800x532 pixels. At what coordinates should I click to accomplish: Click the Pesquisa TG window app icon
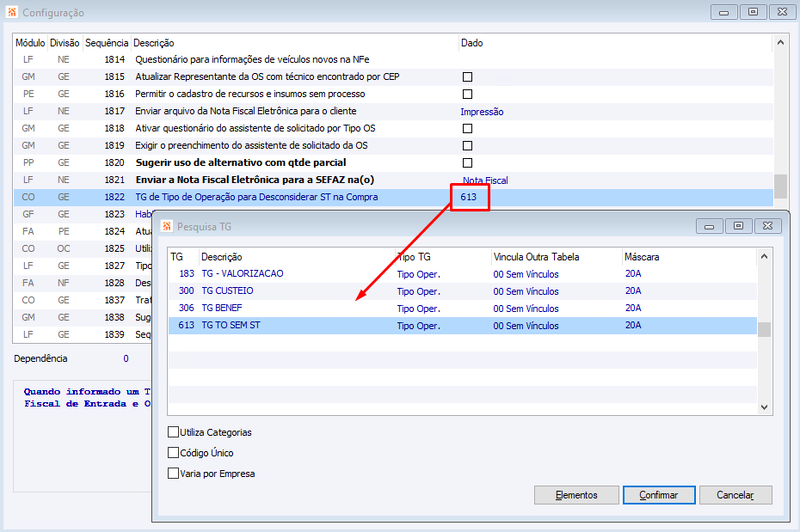tap(166, 226)
